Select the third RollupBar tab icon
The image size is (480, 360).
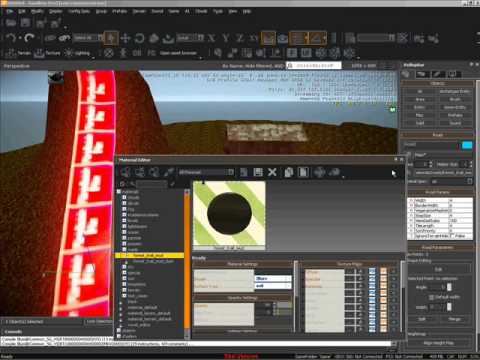click(x=438, y=74)
